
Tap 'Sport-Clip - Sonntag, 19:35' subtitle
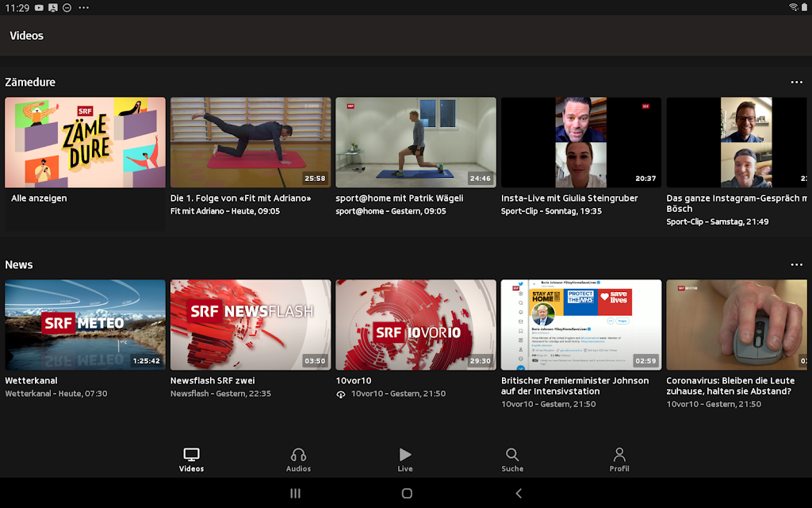point(552,211)
